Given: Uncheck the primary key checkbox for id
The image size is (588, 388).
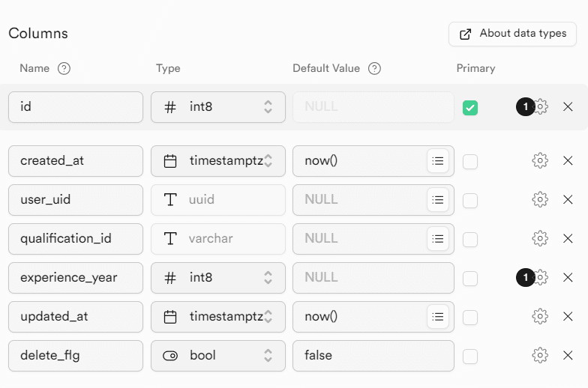Looking at the screenshot, I should (470, 108).
